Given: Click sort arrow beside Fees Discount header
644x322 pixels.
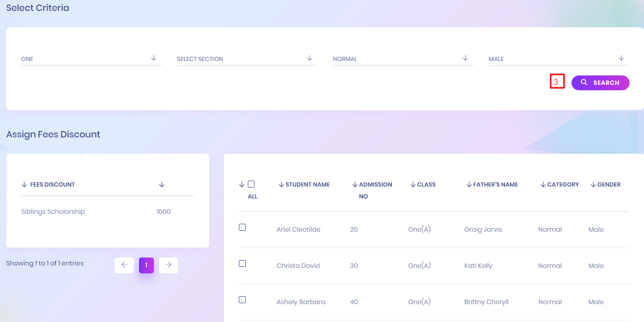Looking at the screenshot, I should click(x=24, y=185).
